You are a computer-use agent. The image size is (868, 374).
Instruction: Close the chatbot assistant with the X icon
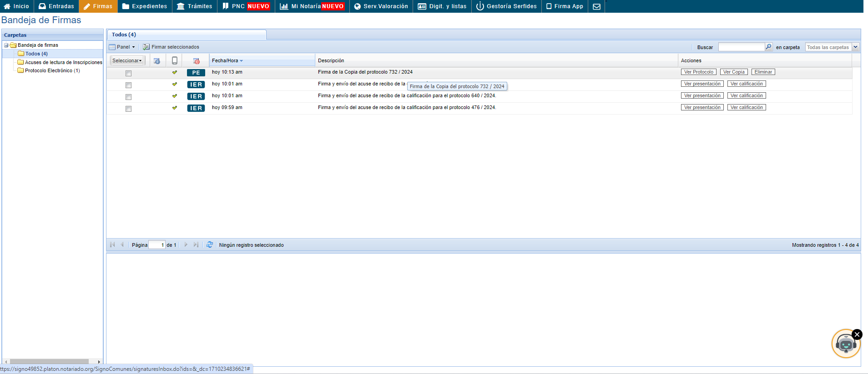pyautogui.click(x=857, y=334)
